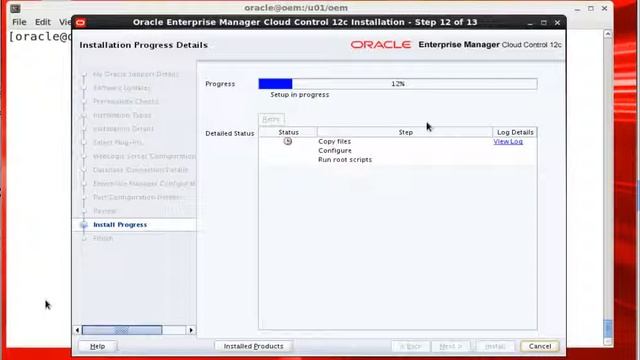Viewport: 640px width, 360px height.
Task: Maximize the oracle@oem terminal window
Action: [591, 8]
